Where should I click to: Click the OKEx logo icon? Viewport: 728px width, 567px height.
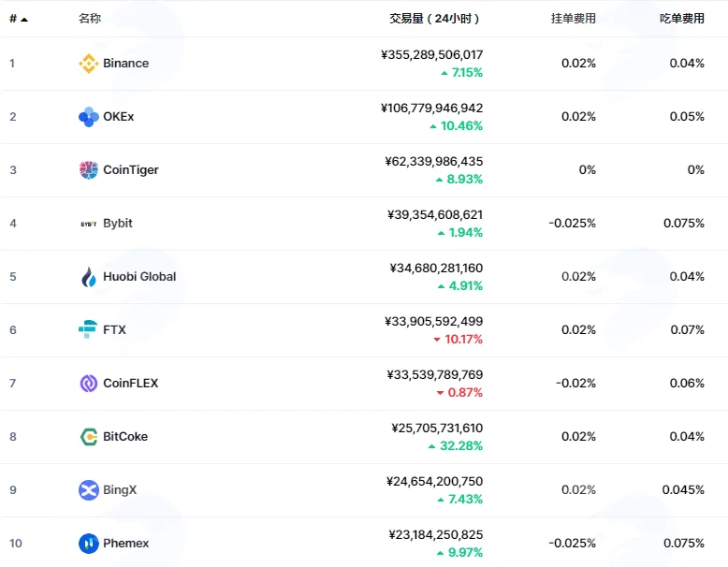88,117
